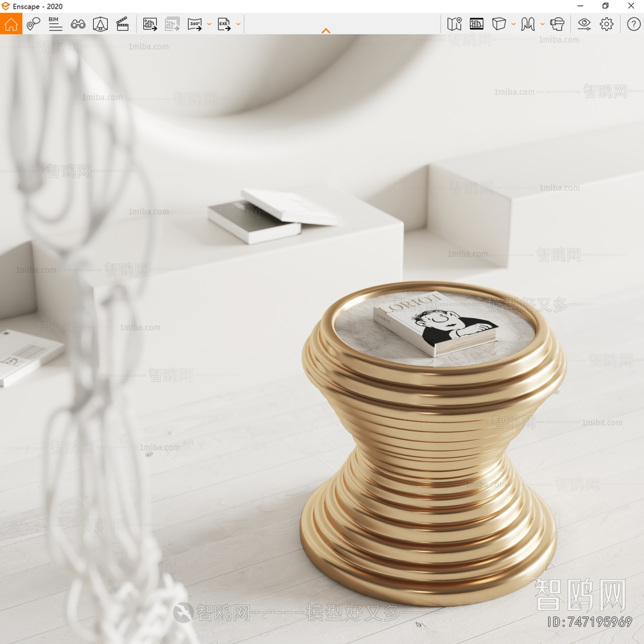
Task: Export a 360° panorama
Action: [195, 24]
